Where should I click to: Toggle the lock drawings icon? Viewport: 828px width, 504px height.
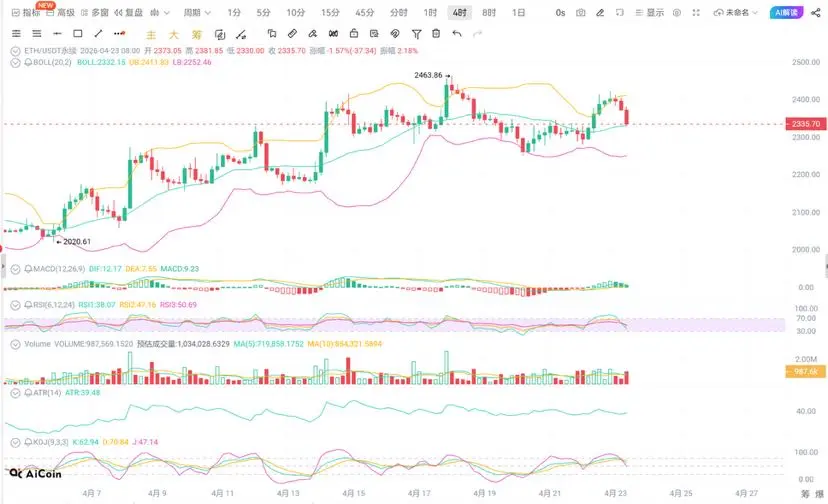pyautogui.click(x=354, y=34)
